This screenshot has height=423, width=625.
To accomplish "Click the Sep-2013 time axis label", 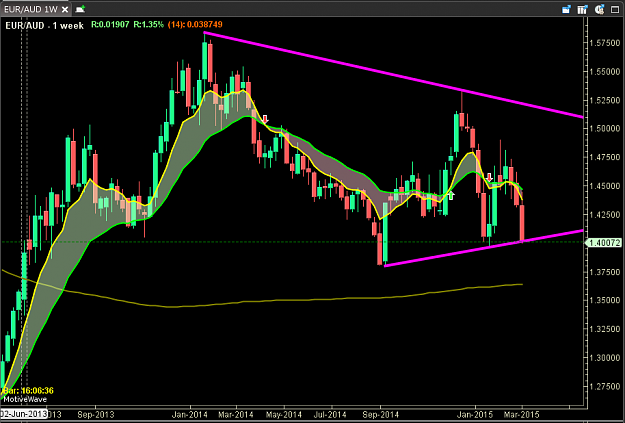I will point(96,415).
